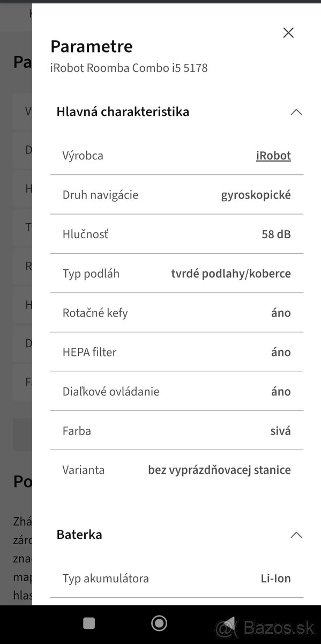Toggle the áno value for Rotačné kefy
321x644 pixels.
point(281,312)
